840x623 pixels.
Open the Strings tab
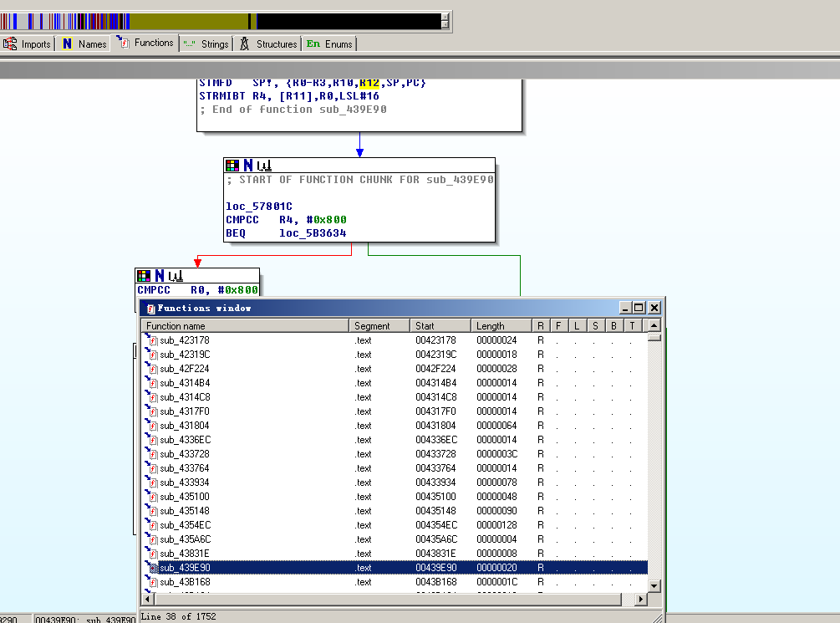[206, 43]
